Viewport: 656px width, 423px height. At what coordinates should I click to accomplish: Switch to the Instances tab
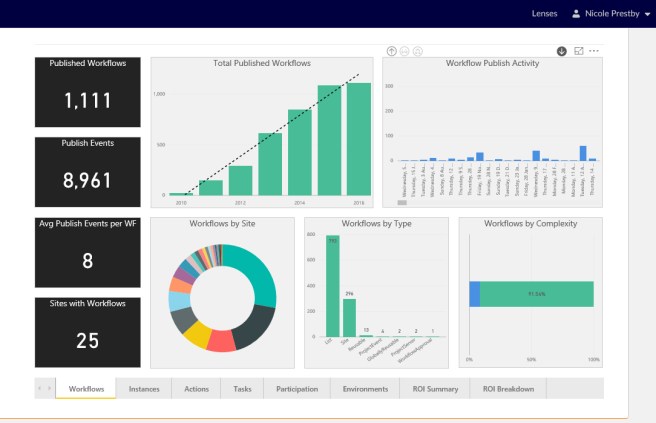tap(143, 388)
